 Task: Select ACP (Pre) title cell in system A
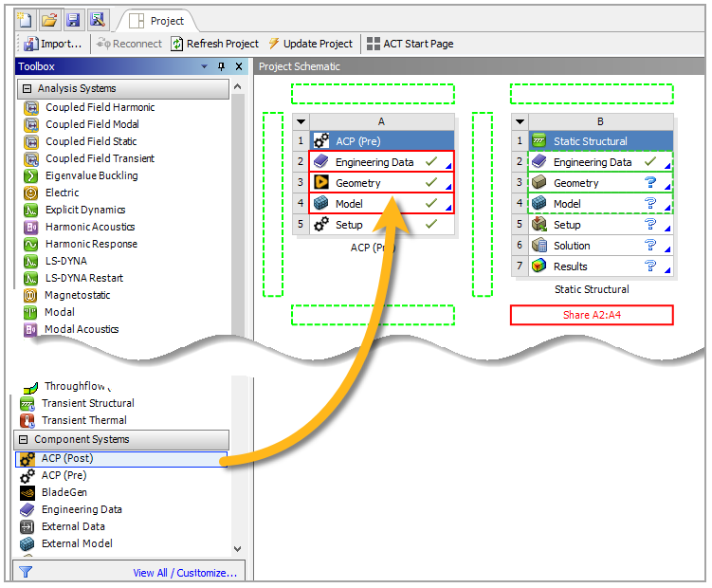pos(382,141)
